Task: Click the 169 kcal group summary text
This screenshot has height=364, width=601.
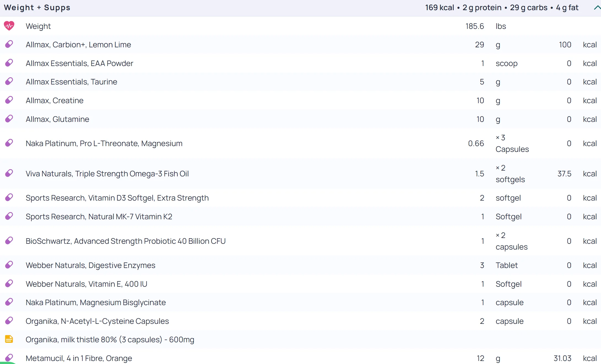Action: tap(502, 7)
